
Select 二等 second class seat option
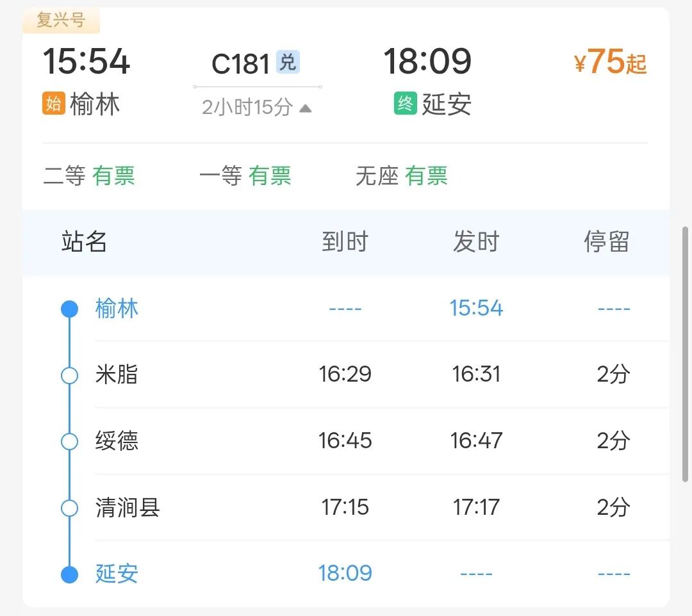tap(88, 175)
